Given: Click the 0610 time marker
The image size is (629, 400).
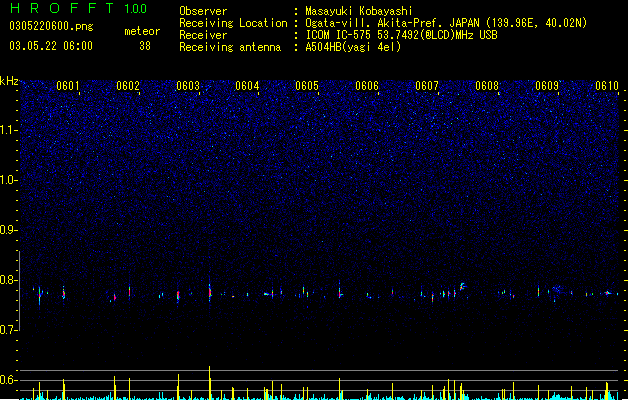Looking at the screenshot, I should (607, 86).
